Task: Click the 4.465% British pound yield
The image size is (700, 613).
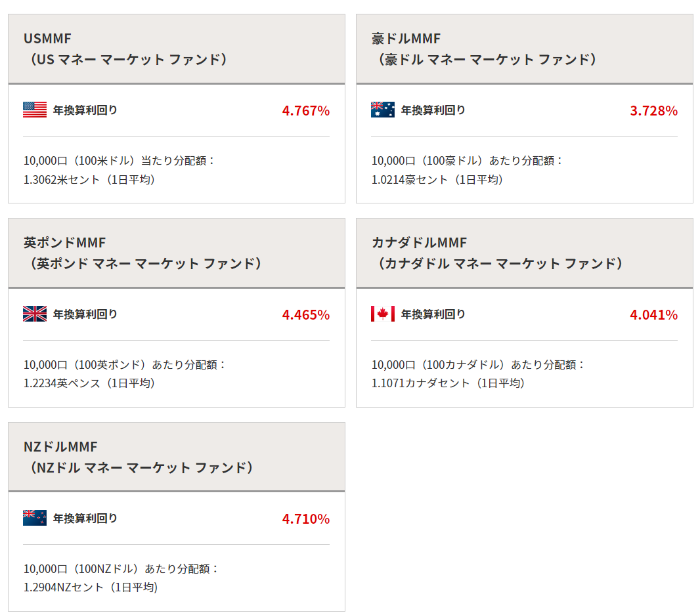Action: tap(305, 315)
